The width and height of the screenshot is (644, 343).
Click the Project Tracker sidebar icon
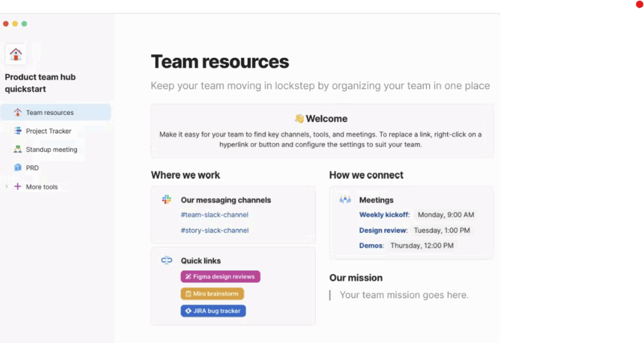[x=18, y=131]
